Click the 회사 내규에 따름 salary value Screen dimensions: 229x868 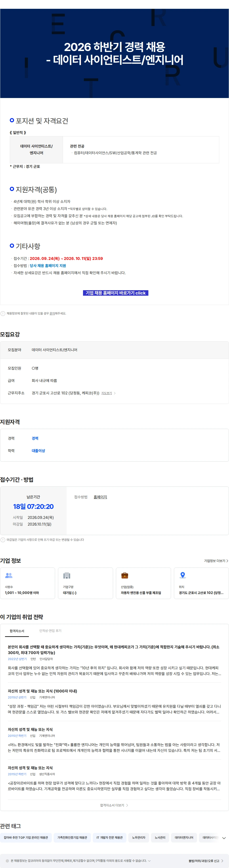(44, 381)
